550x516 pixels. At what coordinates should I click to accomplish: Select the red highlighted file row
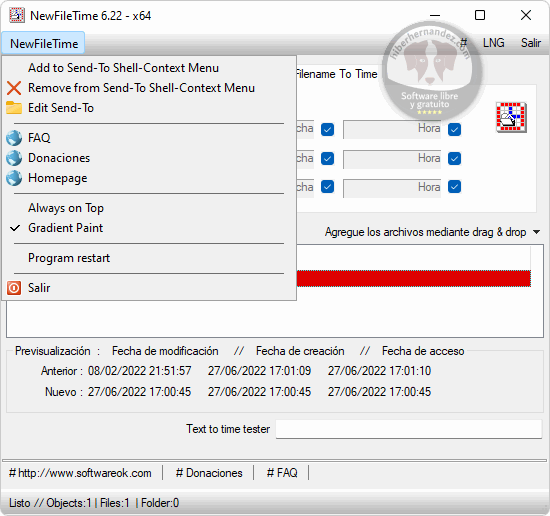(414, 279)
